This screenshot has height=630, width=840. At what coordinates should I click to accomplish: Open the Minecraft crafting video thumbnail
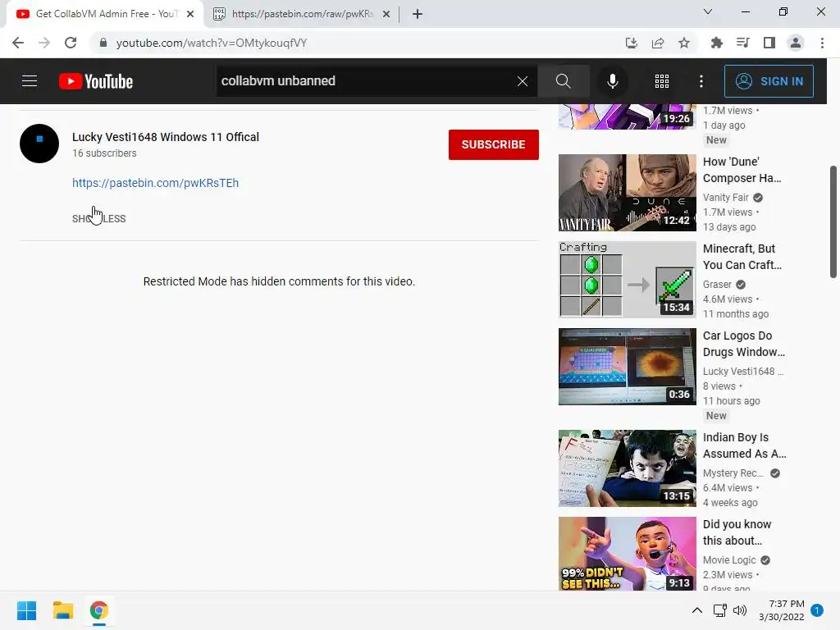point(628,280)
